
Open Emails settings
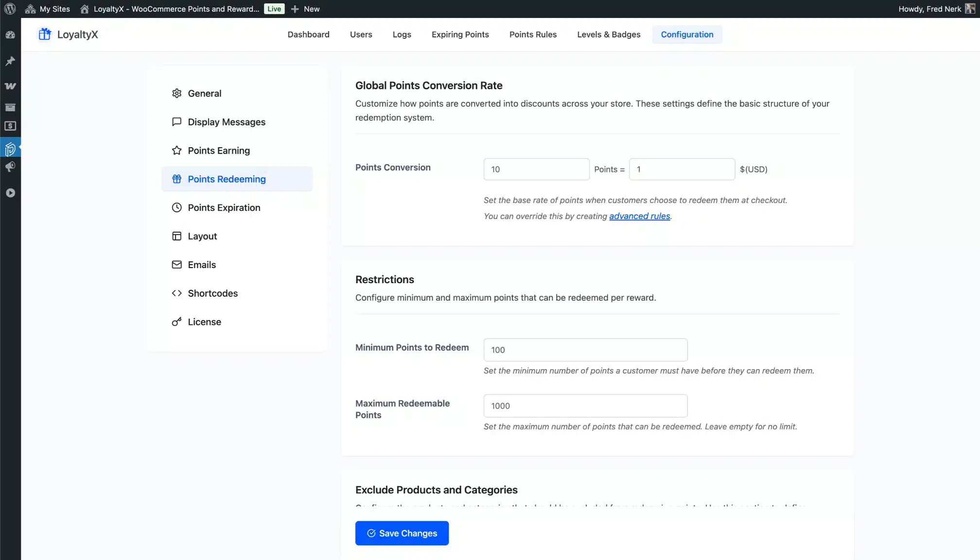coord(237,265)
